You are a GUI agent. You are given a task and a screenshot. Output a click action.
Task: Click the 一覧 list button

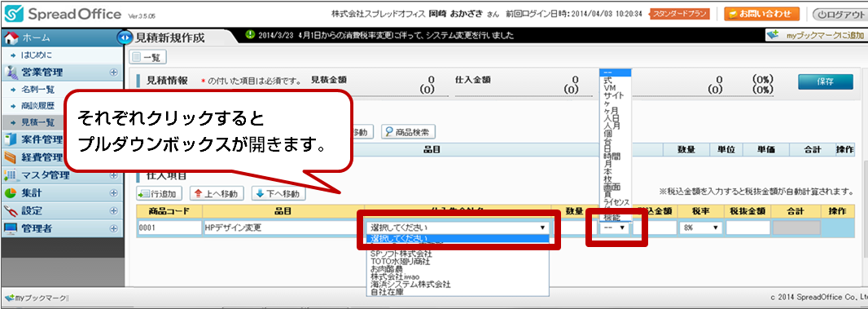click(x=148, y=56)
